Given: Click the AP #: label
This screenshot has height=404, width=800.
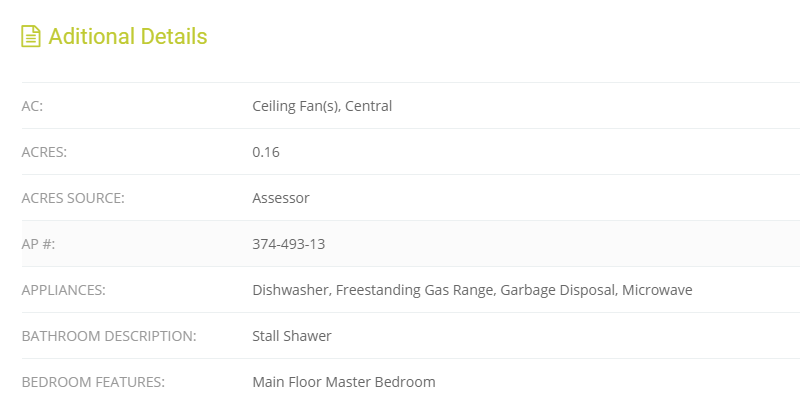Looking at the screenshot, I should (39, 244).
